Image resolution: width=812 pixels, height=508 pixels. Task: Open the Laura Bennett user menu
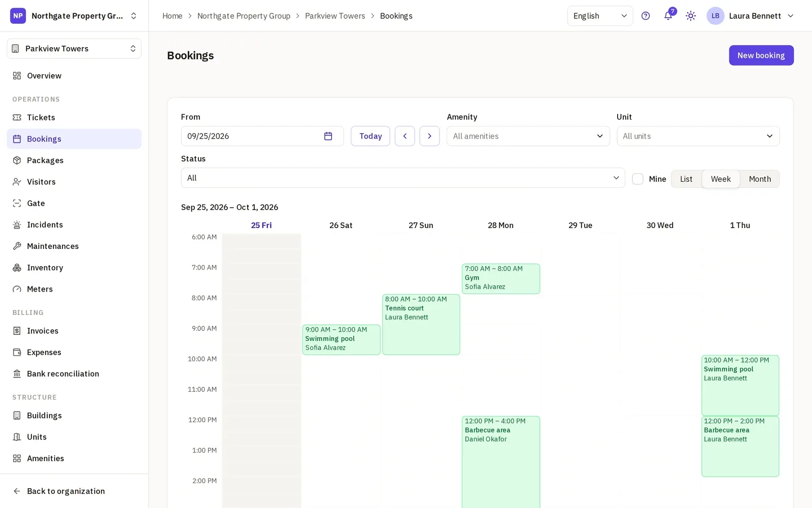pyautogui.click(x=750, y=16)
